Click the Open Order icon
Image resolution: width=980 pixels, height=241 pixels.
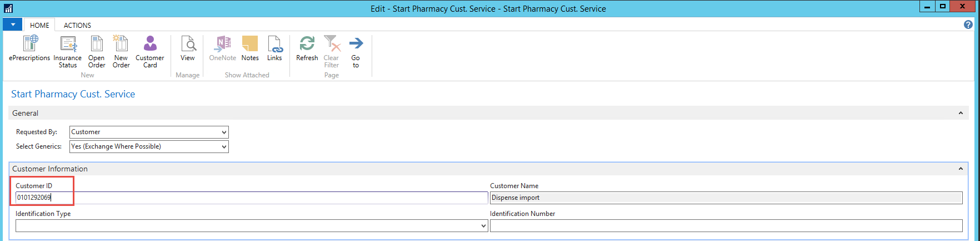pos(97,44)
